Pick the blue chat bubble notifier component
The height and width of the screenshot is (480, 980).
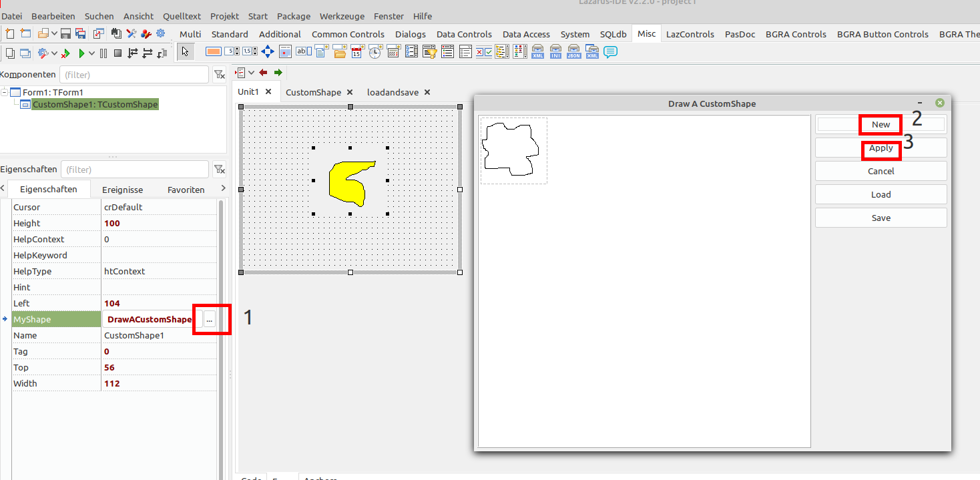click(x=610, y=51)
